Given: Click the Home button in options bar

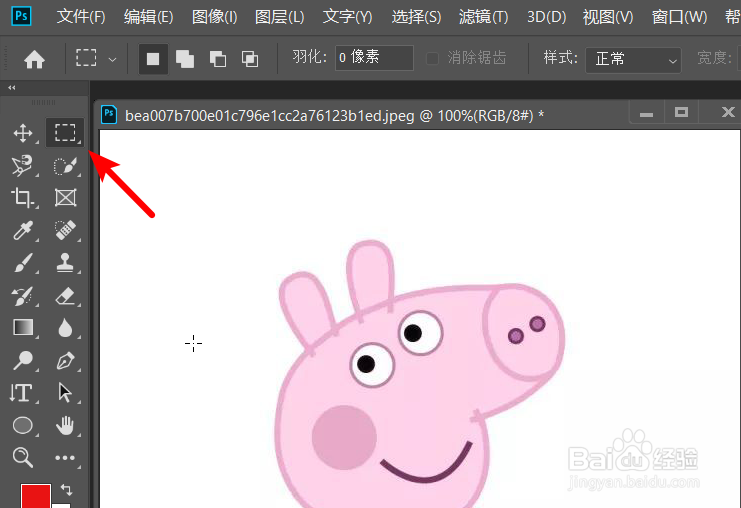Looking at the screenshot, I should [x=34, y=60].
